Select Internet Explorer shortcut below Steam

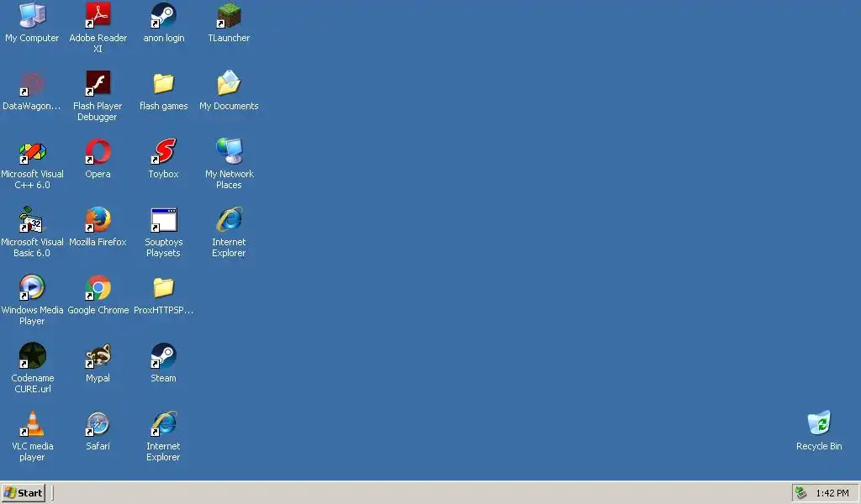click(x=164, y=423)
